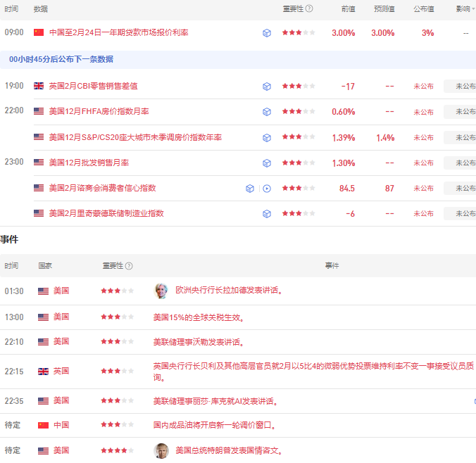Image resolution: width=476 pixels, height=463 pixels.
Task: Click 前值 column header
Action: pyautogui.click(x=348, y=9)
